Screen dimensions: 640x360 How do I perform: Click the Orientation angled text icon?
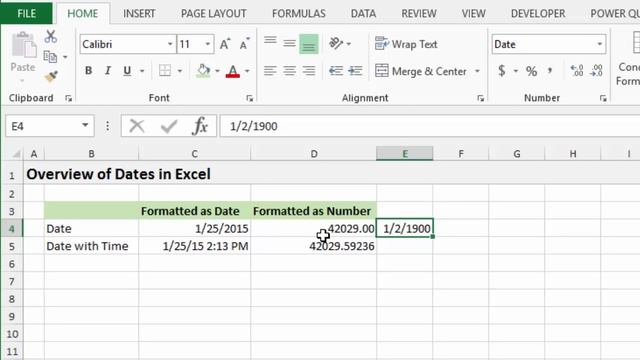336,43
